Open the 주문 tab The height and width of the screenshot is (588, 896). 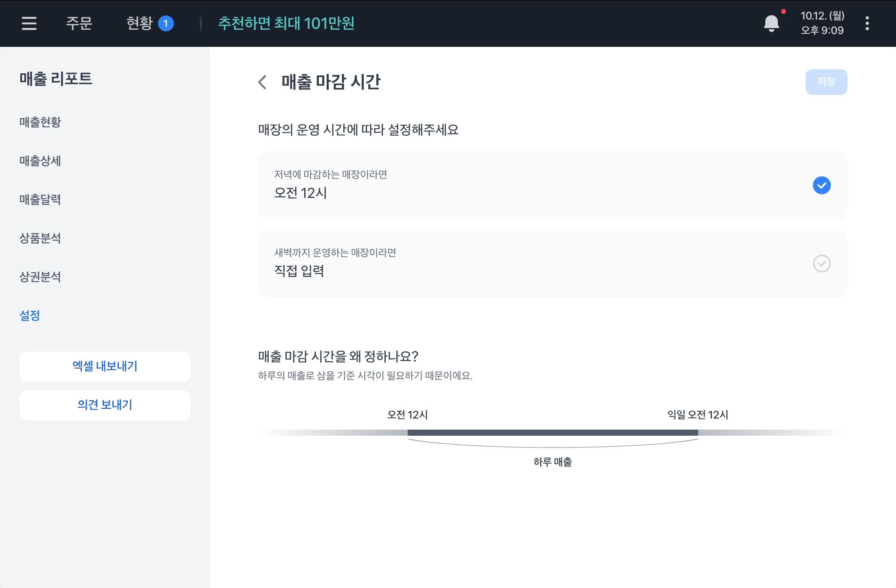(79, 23)
